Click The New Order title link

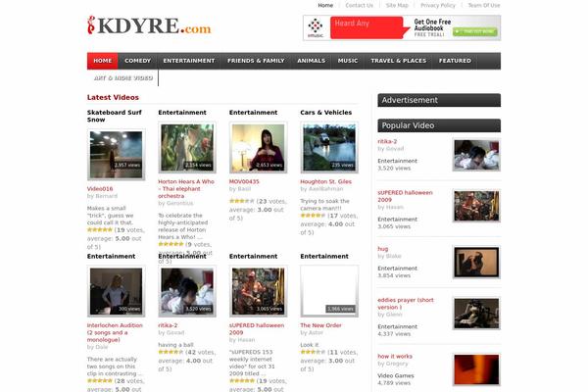pos(320,325)
